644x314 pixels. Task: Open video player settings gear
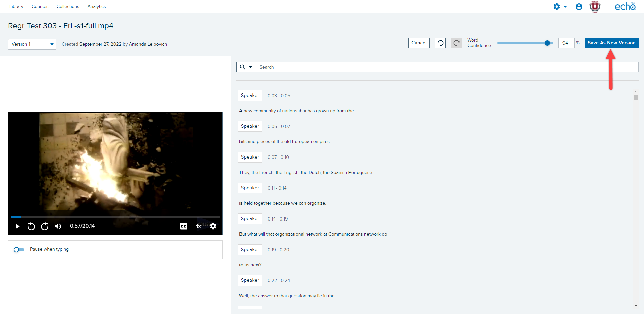213,226
